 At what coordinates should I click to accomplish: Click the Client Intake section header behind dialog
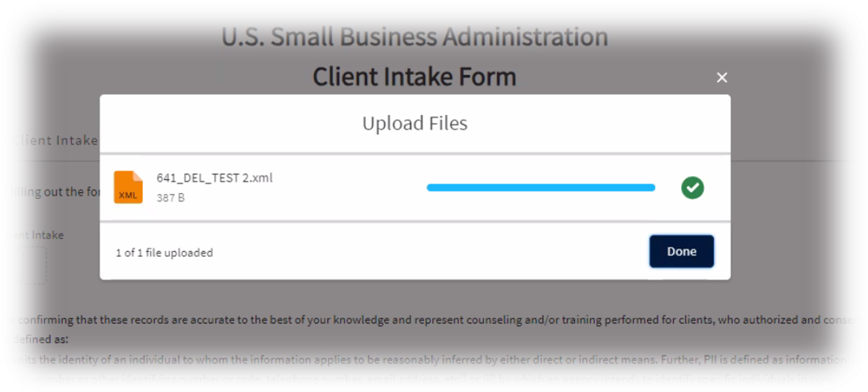coord(54,140)
